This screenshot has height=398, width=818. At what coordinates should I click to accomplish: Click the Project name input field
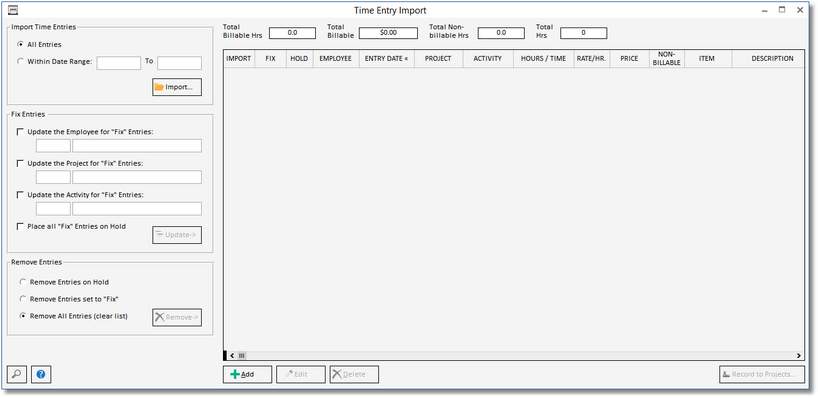(x=137, y=177)
